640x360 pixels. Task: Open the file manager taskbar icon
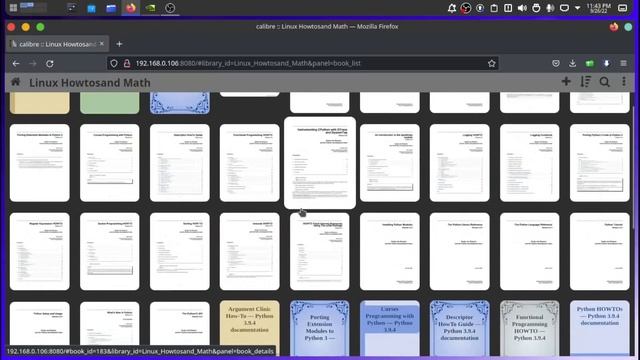point(111,8)
